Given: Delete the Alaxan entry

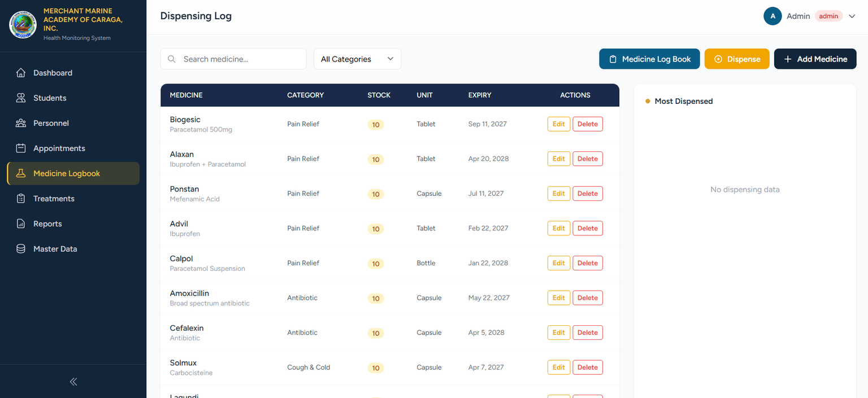Looking at the screenshot, I should 588,159.
